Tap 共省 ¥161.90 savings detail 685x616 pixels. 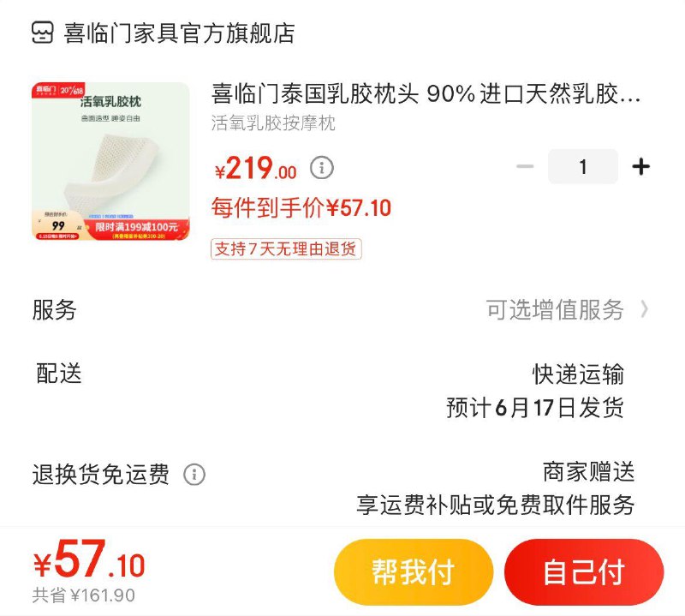(84, 595)
